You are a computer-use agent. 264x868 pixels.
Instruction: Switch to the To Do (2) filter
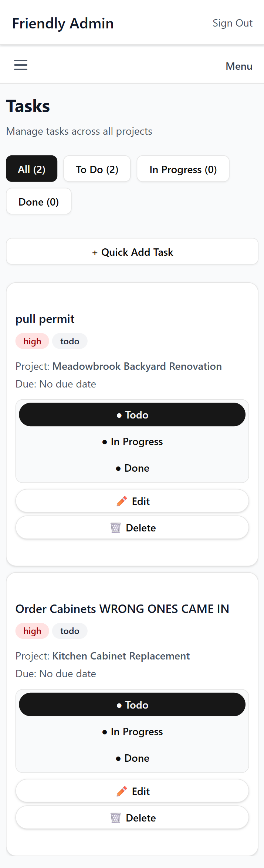coord(97,169)
